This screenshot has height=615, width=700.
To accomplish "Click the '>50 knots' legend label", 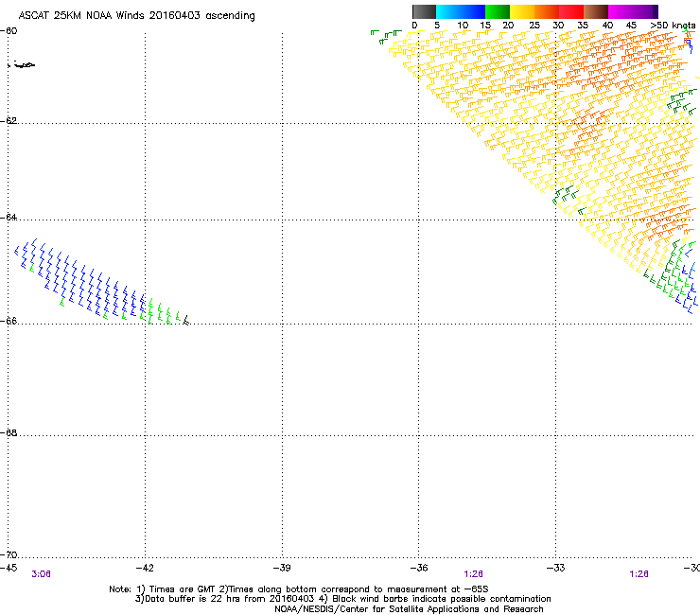I will [673, 25].
